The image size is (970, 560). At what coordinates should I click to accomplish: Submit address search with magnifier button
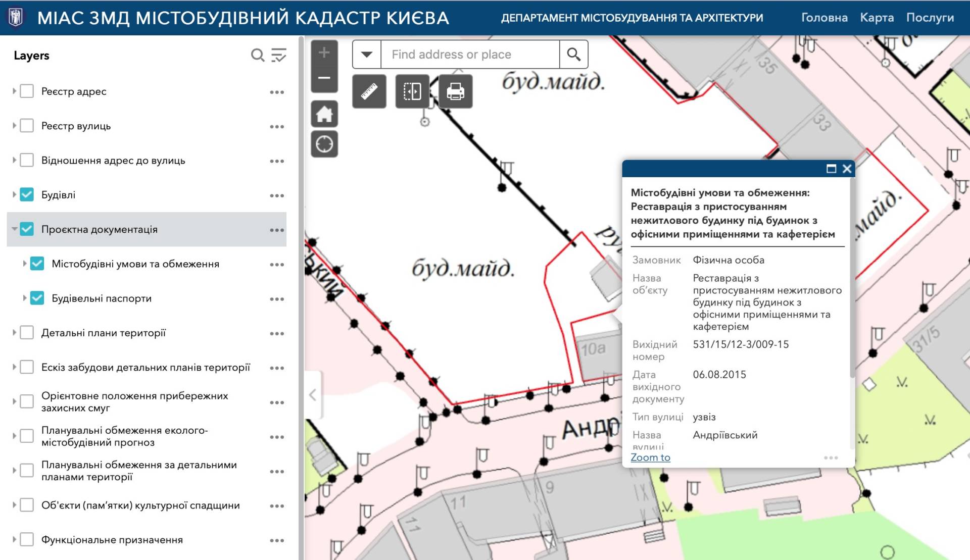tap(573, 54)
